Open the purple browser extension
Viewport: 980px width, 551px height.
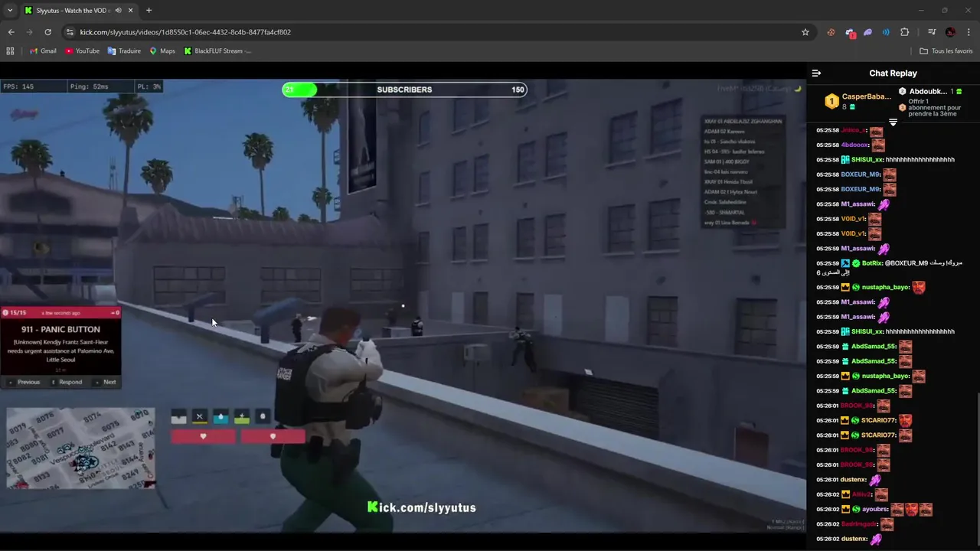click(868, 32)
